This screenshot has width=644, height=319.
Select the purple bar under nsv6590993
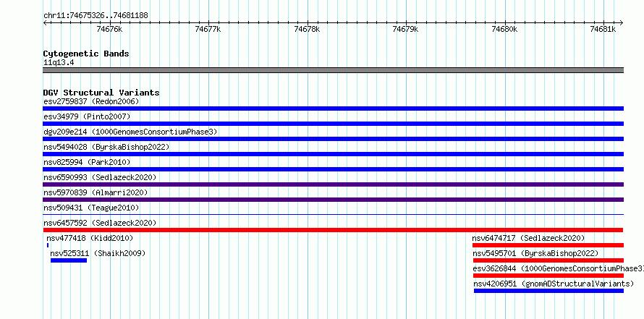point(333,184)
